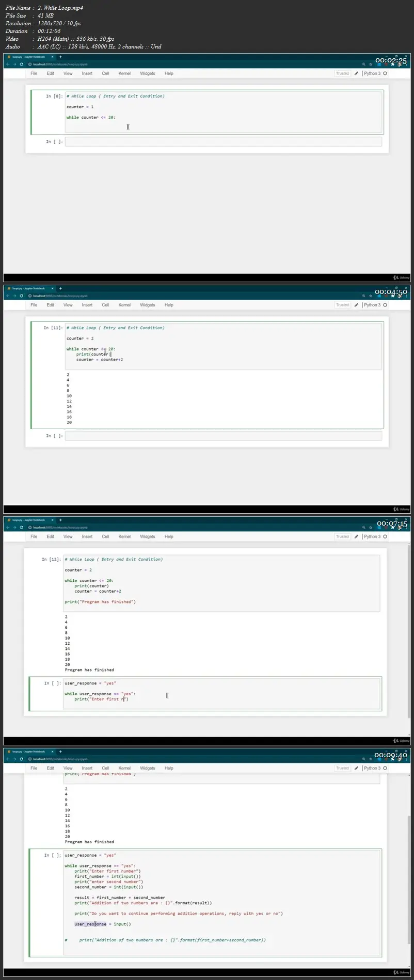Click browser forward arrow in 00:02:25 frame
The image size is (414, 980).
[x=14, y=64]
